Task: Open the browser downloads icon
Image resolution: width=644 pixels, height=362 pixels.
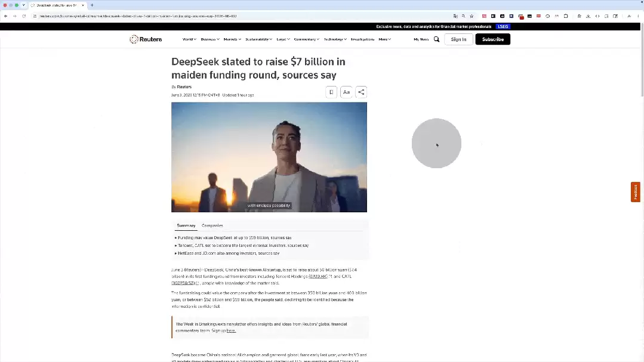Action: (x=588, y=16)
